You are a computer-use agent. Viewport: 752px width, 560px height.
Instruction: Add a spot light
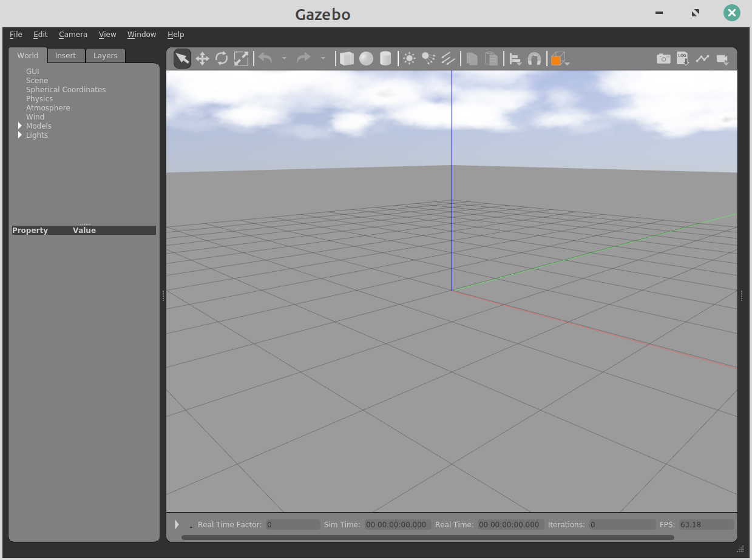429,59
